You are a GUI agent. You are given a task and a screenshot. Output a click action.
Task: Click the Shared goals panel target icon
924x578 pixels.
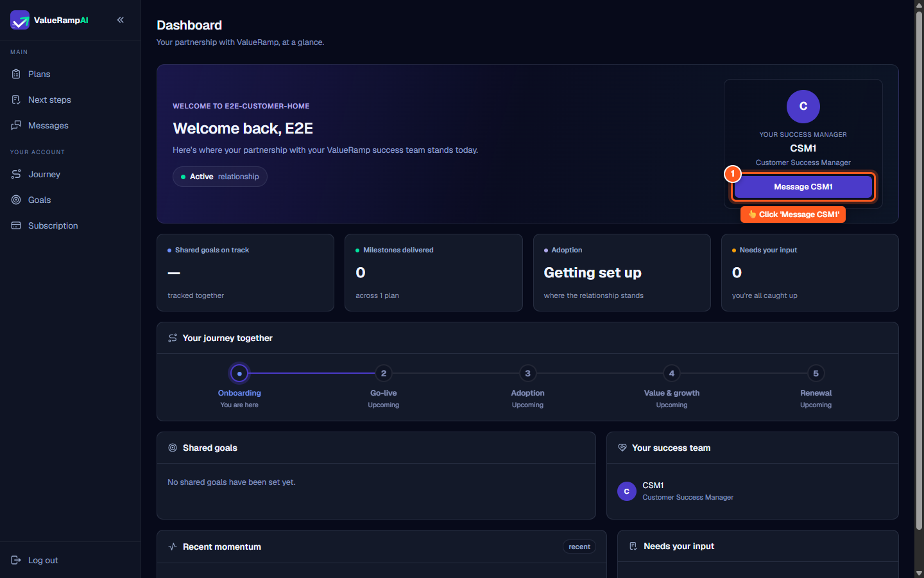(x=173, y=448)
